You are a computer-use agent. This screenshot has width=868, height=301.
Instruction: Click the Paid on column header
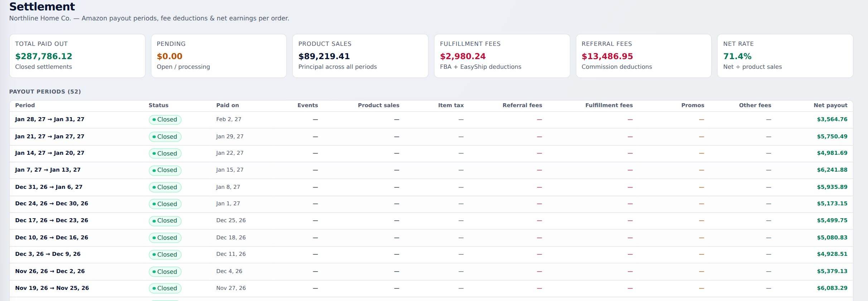pyautogui.click(x=227, y=105)
